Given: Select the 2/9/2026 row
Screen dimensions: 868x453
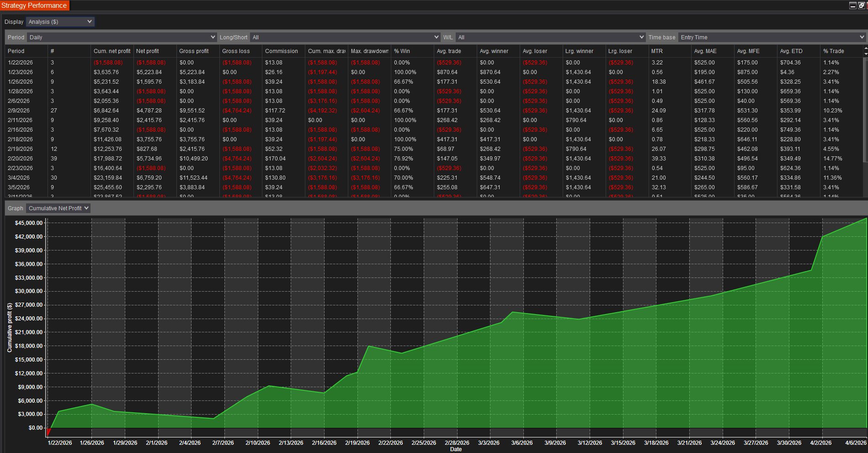Looking at the screenshot, I should click(x=434, y=111).
